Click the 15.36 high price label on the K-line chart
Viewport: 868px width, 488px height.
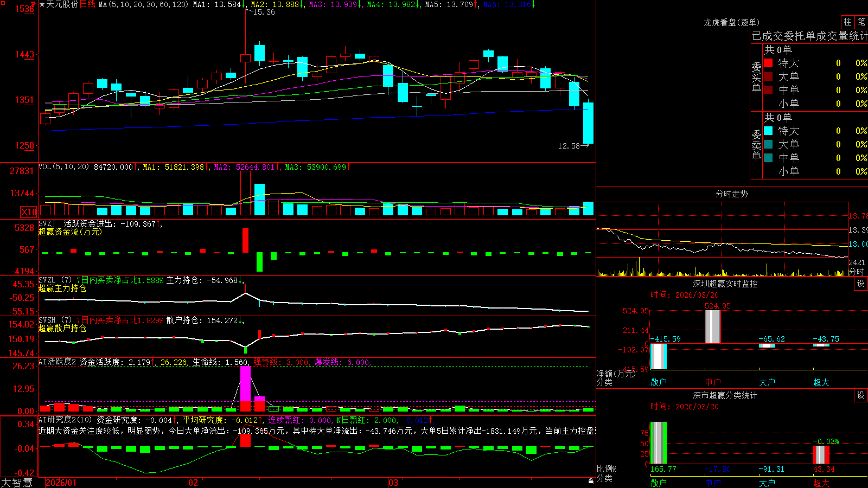click(x=264, y=12)
